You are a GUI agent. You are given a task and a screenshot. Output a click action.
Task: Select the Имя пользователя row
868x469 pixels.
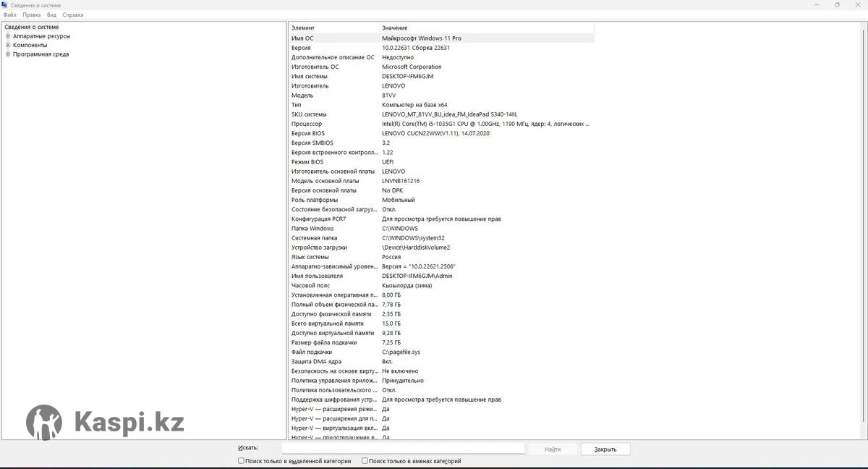pos(441,276)
